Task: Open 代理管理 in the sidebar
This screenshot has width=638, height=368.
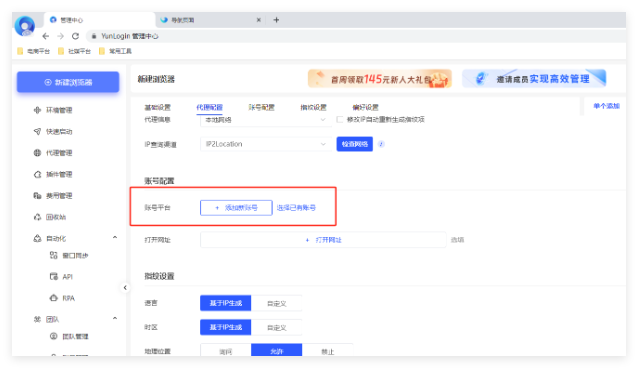Action: [53, 153]
